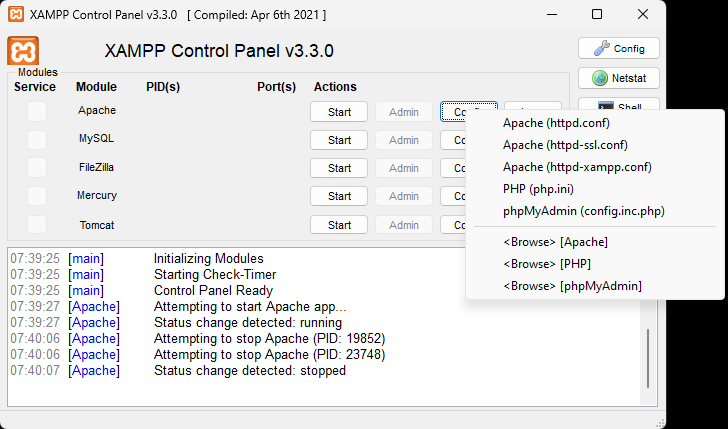Screen dimensions: 728x429
Task: Click the log panel vertical scrollbar
Action: (648, 358)
